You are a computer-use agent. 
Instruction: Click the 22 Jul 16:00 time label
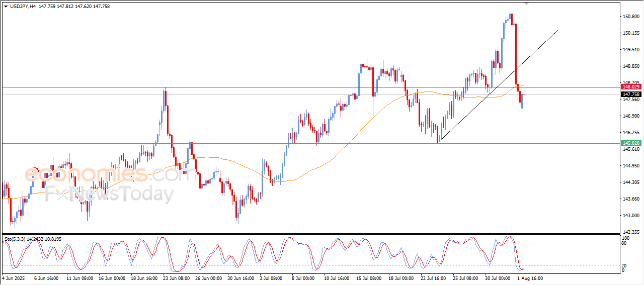pyautogui.click(x=434, y=278)
